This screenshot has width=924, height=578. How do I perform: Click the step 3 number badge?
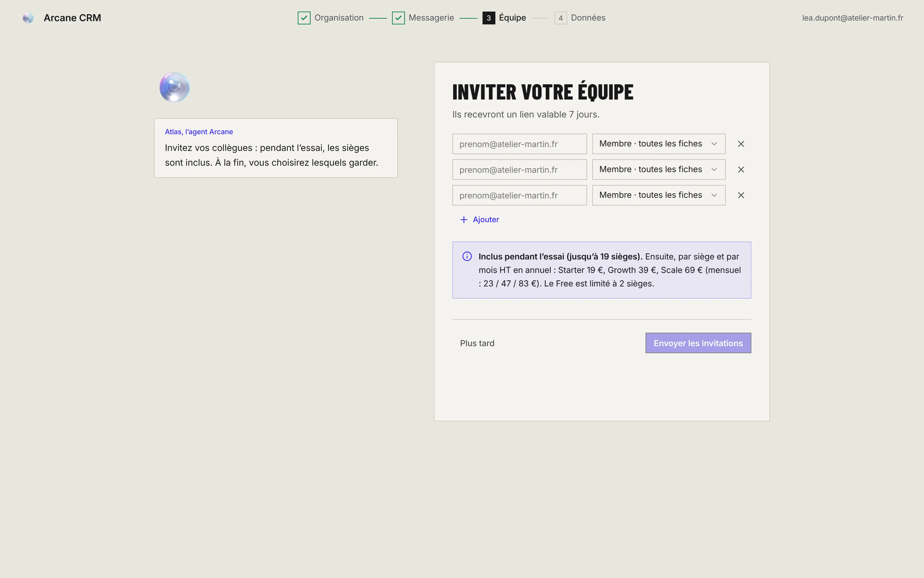pos(489,18)
